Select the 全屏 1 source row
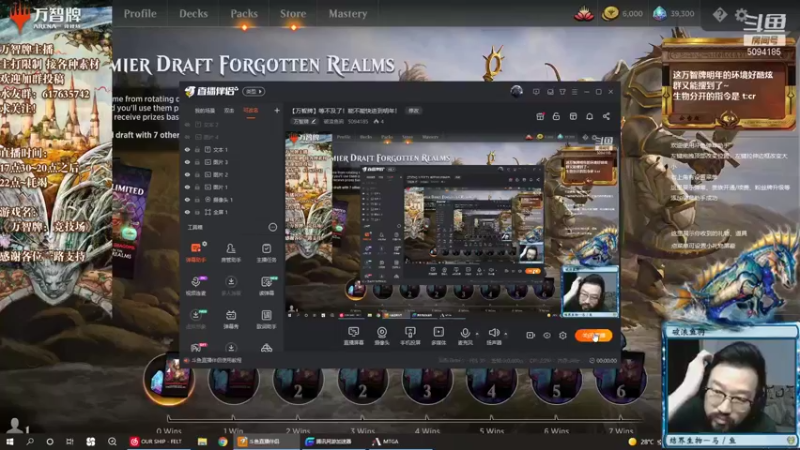800x450 pixels. (x=232, y=212)
